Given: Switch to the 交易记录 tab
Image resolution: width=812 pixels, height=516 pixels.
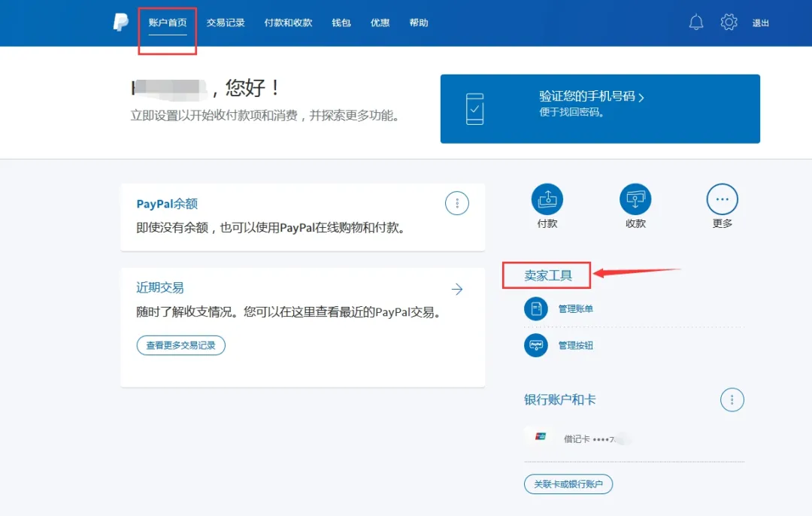Looking at the screenshot, I should pos(225,22).
